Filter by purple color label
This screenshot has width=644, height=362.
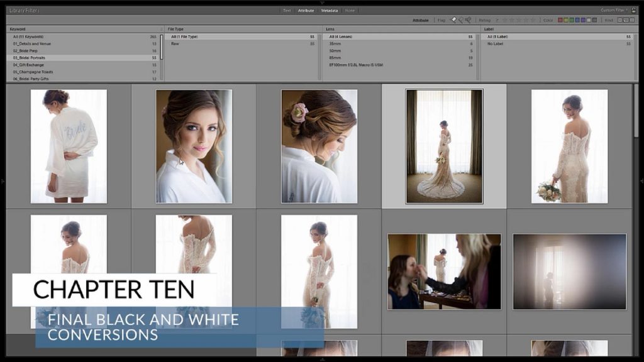tap(583, 20)
